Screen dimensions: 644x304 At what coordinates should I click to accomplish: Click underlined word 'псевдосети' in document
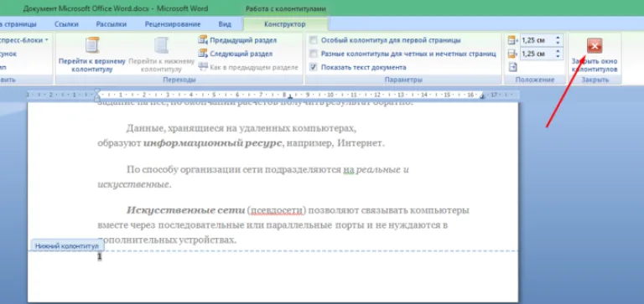(276, 211)
